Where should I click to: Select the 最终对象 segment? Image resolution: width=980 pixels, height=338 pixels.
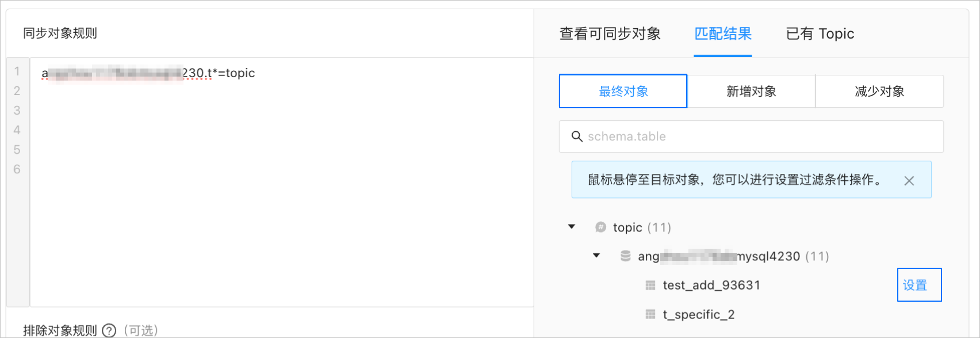(623, 91)
